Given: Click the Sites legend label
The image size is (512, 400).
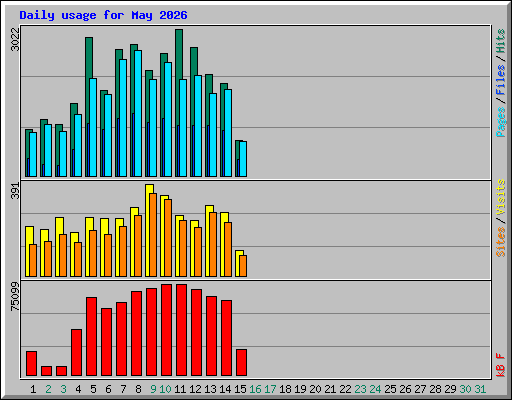Looking at the screenshot, I should 501,242.
